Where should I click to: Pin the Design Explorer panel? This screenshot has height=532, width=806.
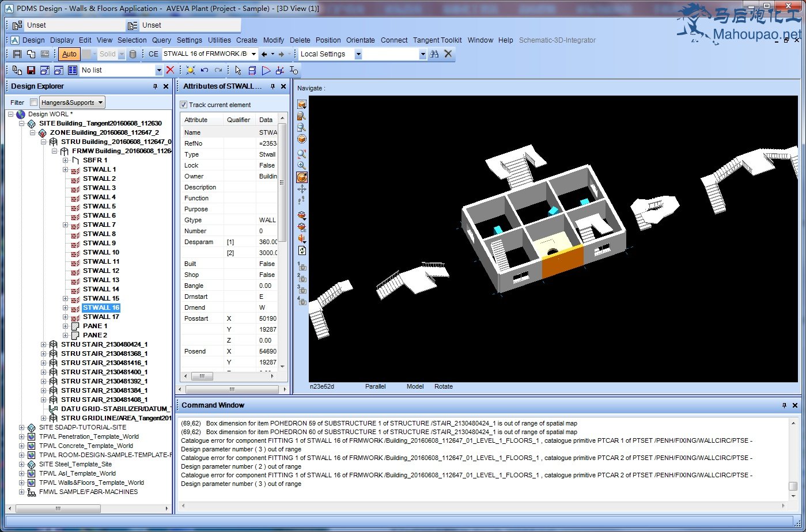click(155, 86)
